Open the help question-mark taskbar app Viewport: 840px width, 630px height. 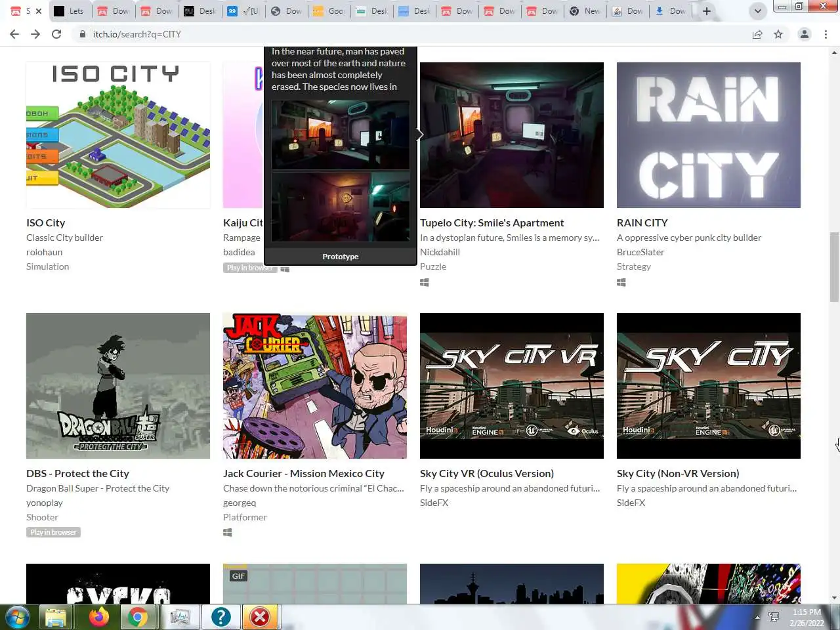point(221,617)
